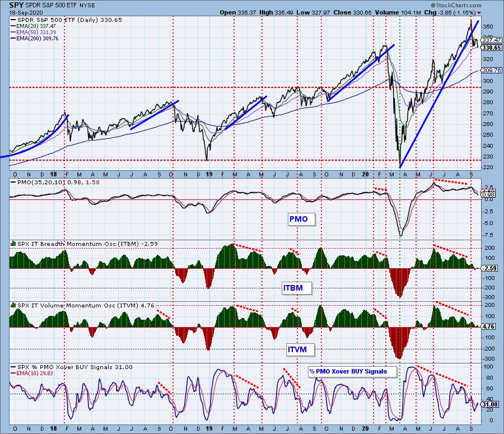Click the red down-arrow change indicator
The width and height of the screenshot is (504, 434).
479,13
